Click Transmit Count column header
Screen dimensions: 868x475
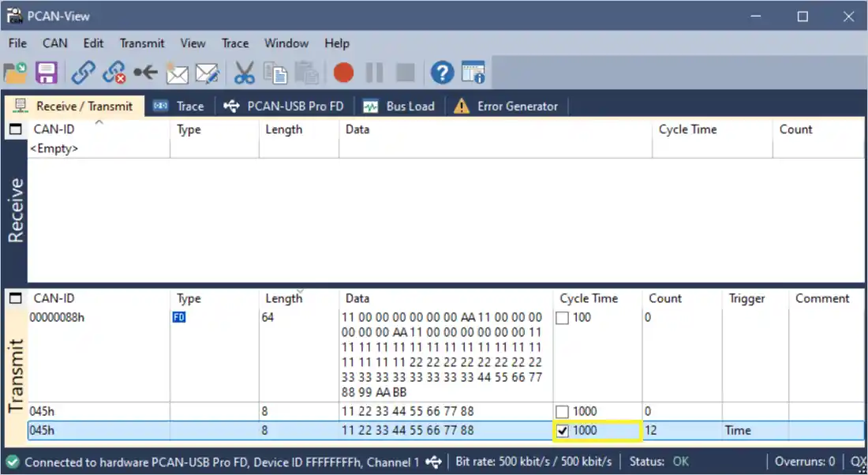coord(682,298)
